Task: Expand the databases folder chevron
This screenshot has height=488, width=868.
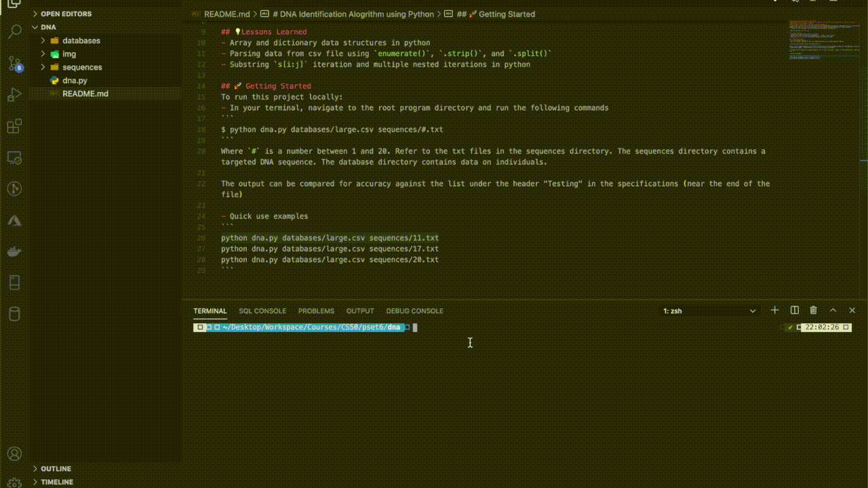Action: (43, 41)
